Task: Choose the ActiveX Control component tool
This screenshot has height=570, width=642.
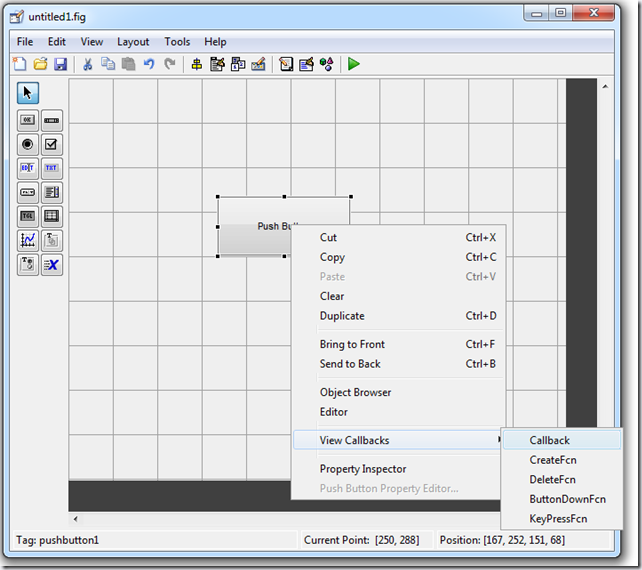Action: 52,265
